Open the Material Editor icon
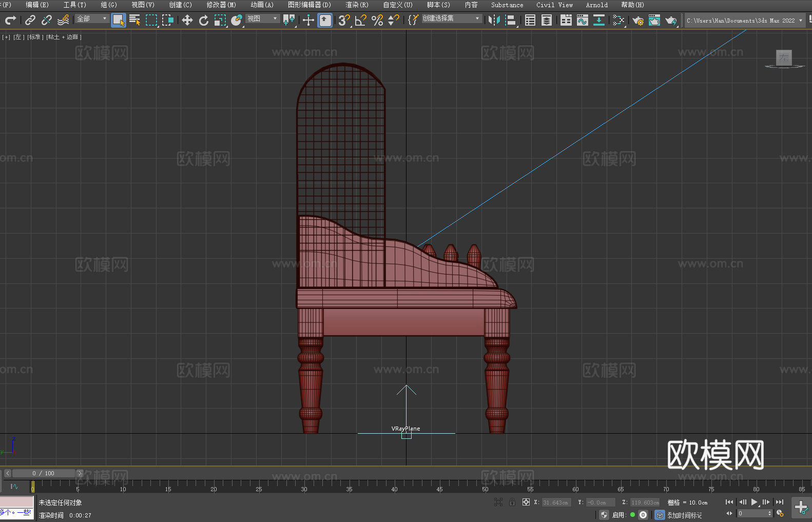This screenshot has width=812, height=522. coord(618,20)
